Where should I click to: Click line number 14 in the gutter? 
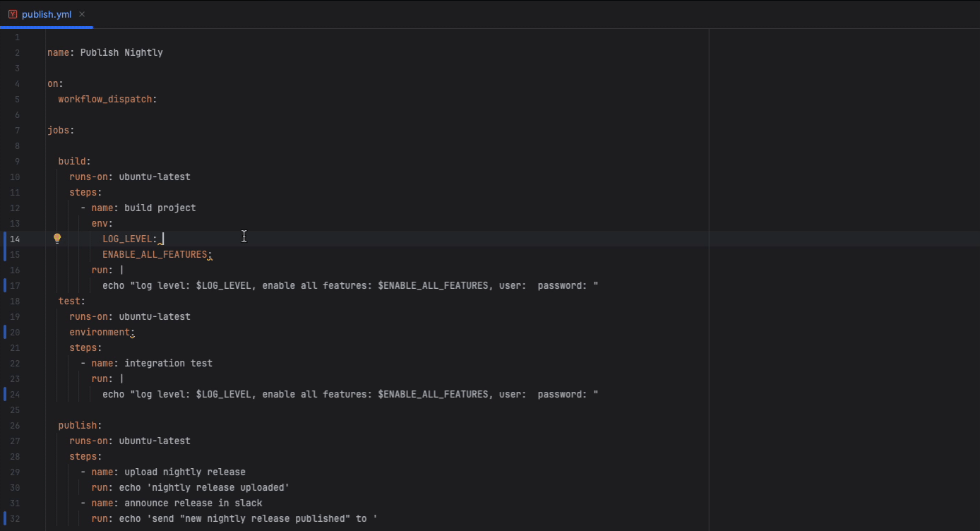[x=16, y=238]
